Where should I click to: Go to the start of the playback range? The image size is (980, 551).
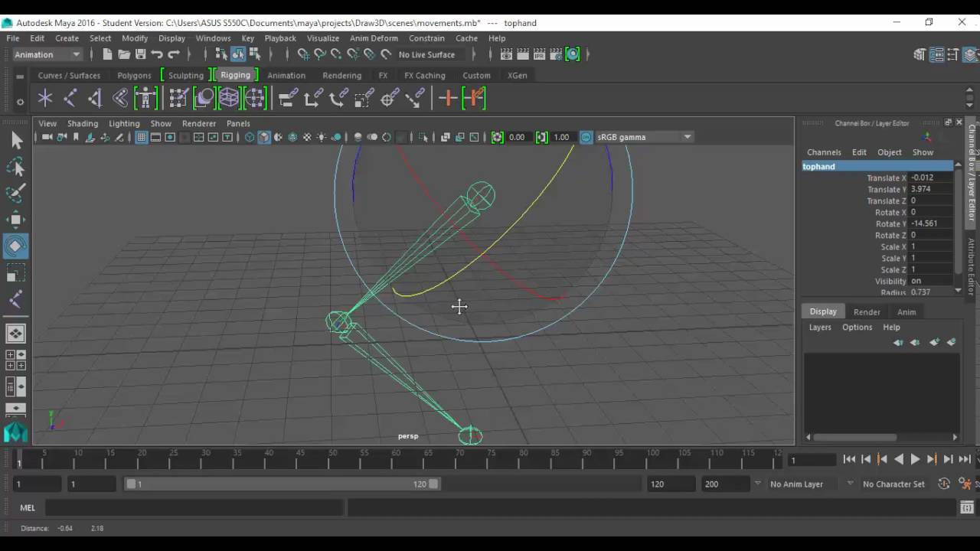pos(849,459)
